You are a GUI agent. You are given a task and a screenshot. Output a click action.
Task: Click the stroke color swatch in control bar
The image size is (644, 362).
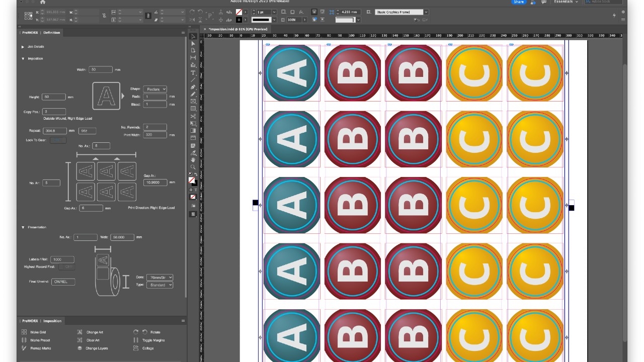[x=239, y=20]
